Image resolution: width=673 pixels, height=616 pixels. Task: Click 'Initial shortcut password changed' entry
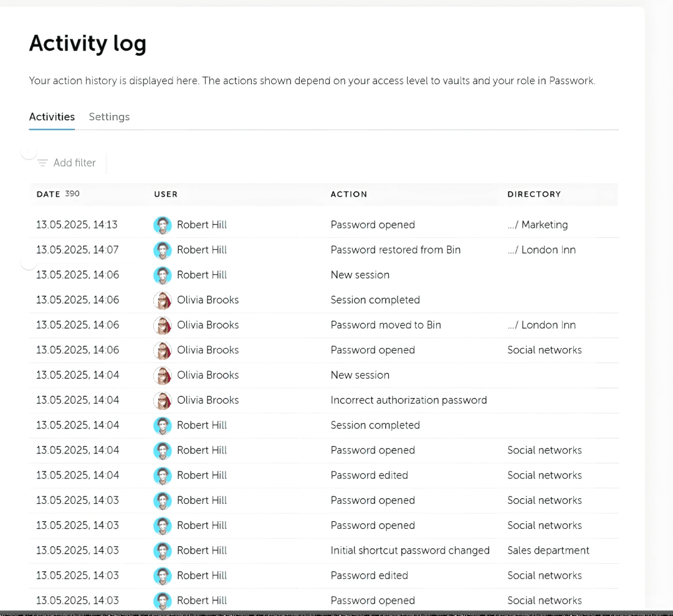410,551
